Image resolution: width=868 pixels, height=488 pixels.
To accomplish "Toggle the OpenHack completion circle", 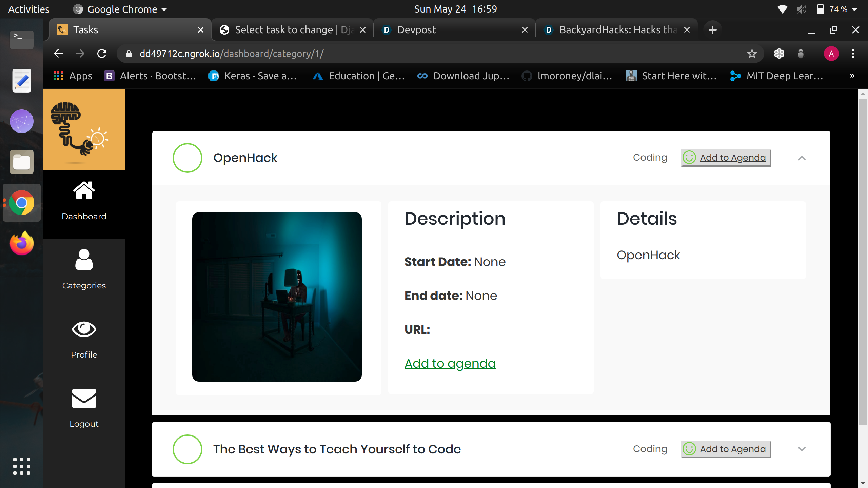I will pos(187,158).
